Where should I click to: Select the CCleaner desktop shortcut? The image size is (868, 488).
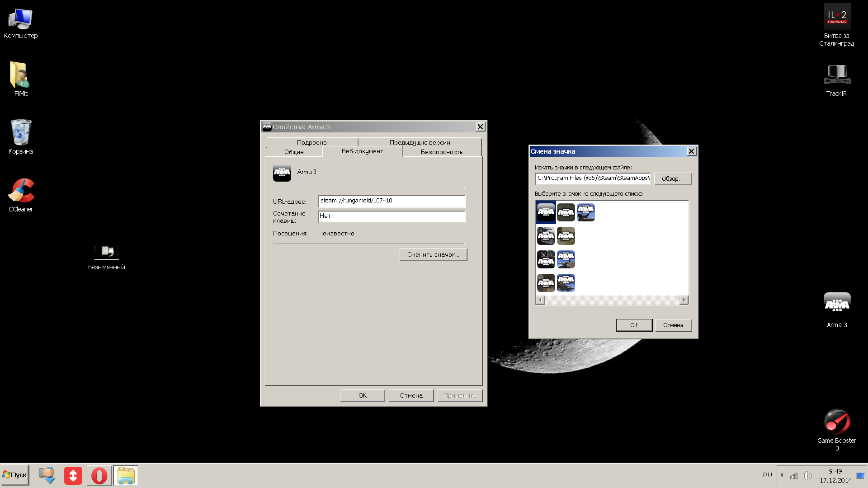[21, 195]
